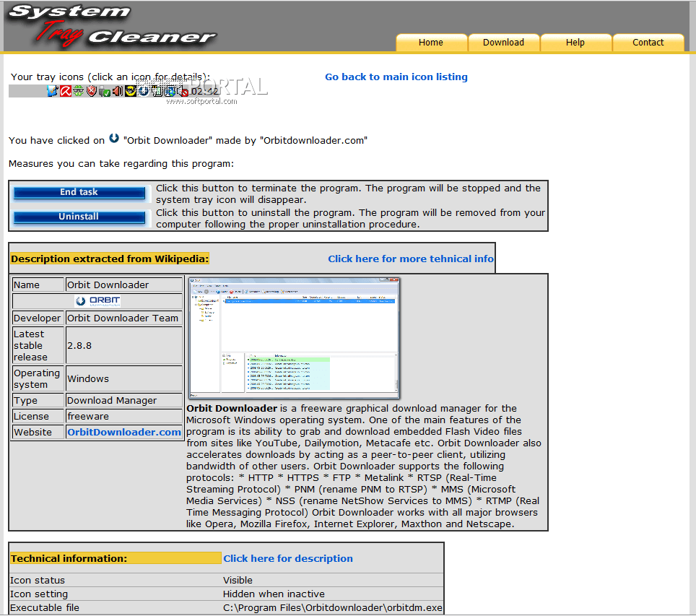Select the "Windows" operating system cell

coord(124,378)
